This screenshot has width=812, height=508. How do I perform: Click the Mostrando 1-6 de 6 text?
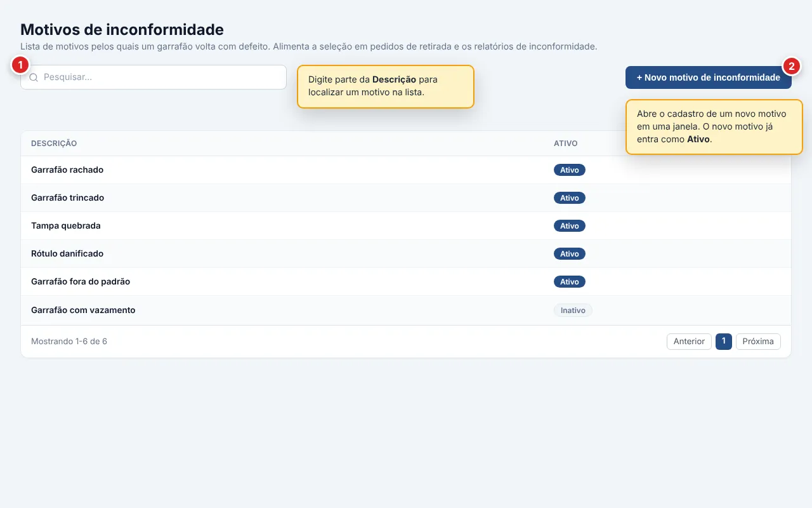pyautogui.click(x=69, y=342)
